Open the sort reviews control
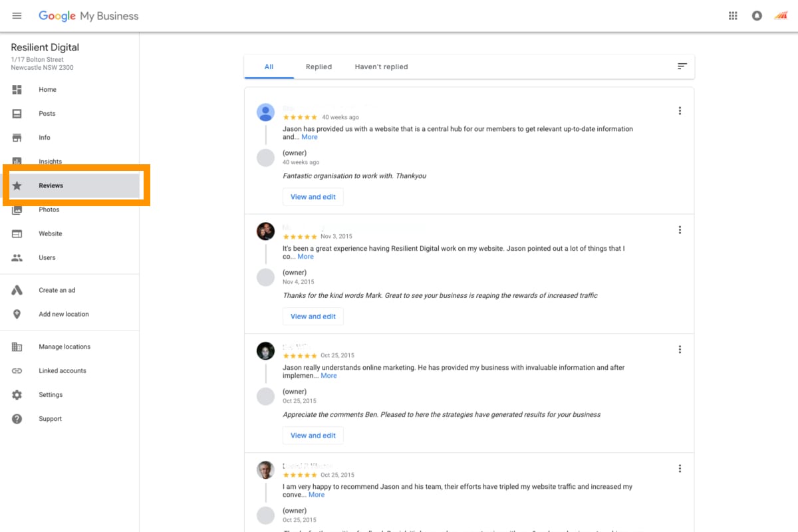The width and height of the screenshot is (798, 532). 682,66
